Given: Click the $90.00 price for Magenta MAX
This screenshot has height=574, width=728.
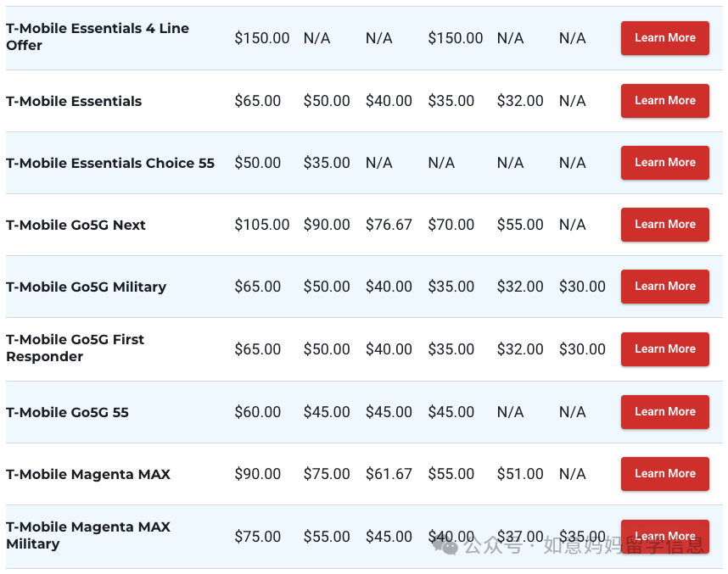Looking at the screenshot, I should click(x=258, y=474).
